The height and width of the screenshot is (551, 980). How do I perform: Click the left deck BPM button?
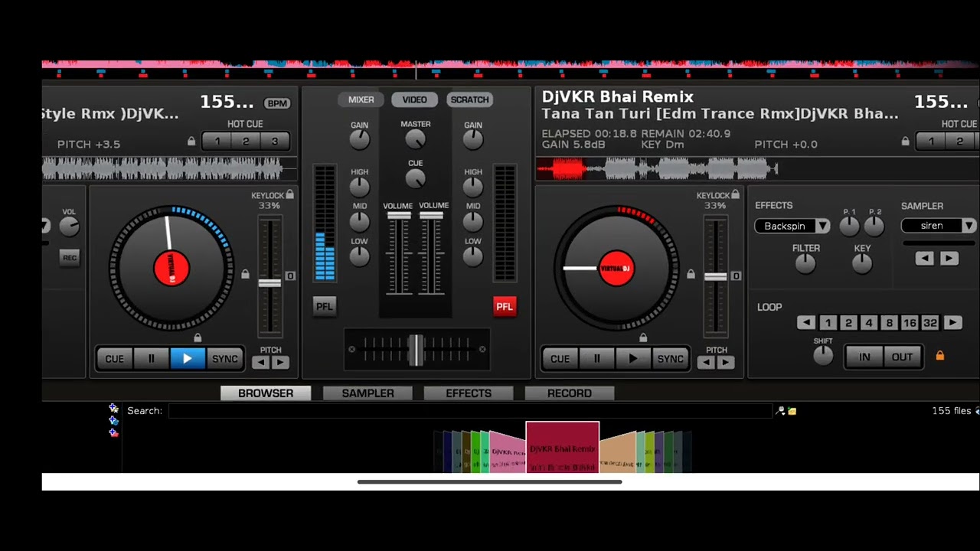pyautogui.click(x=276, y=103)
